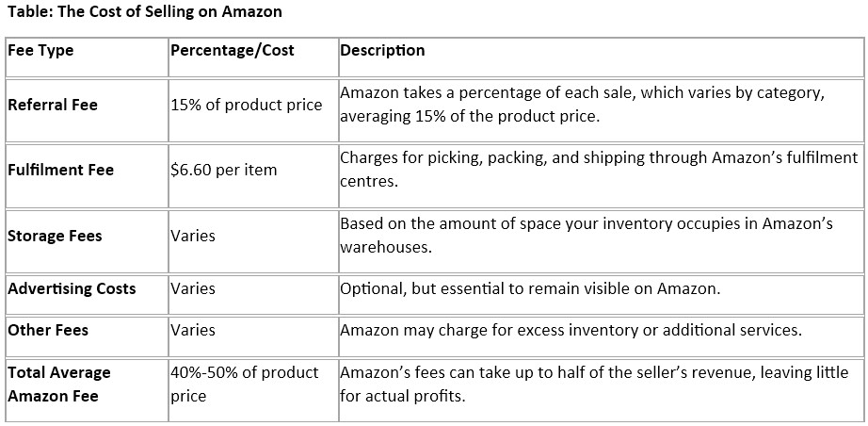Click the 'Optional, but essential' description cell
Viewport: 868px width, 426px height.
click(530, 288)
